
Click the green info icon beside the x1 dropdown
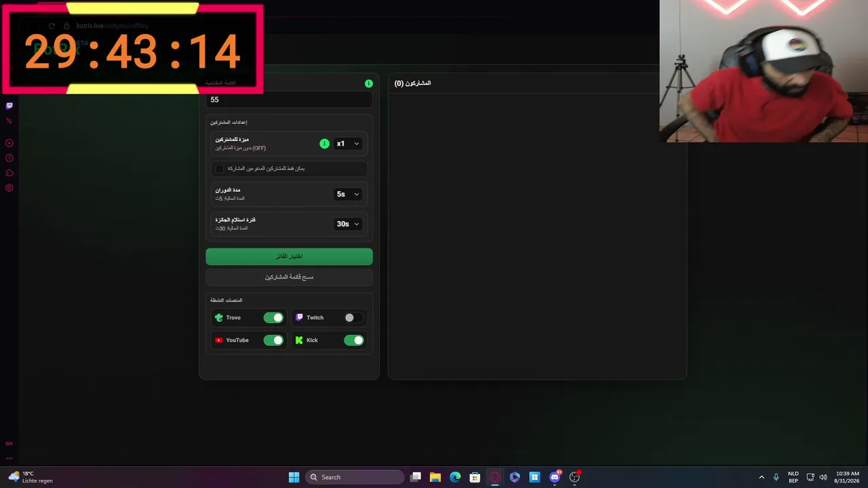324,144
